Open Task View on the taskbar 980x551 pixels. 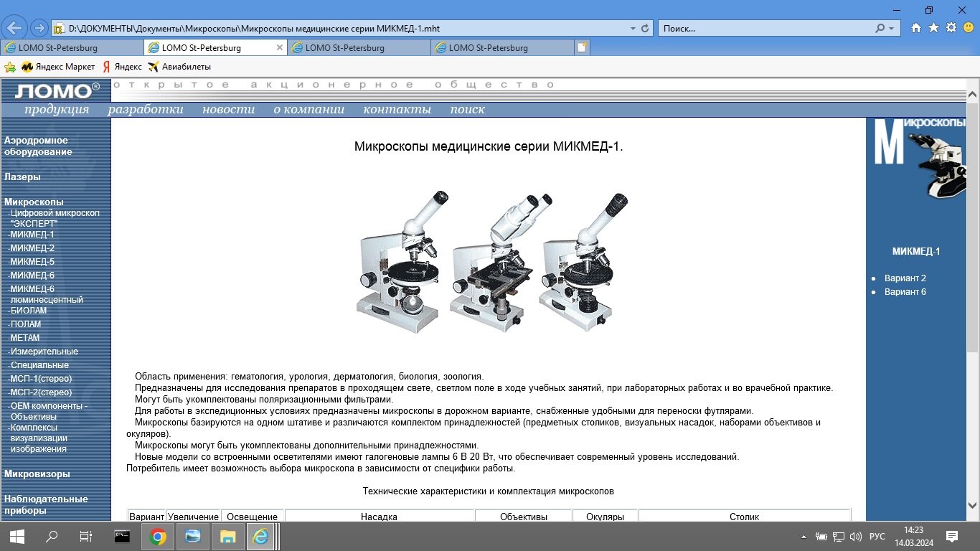[86, 536]
